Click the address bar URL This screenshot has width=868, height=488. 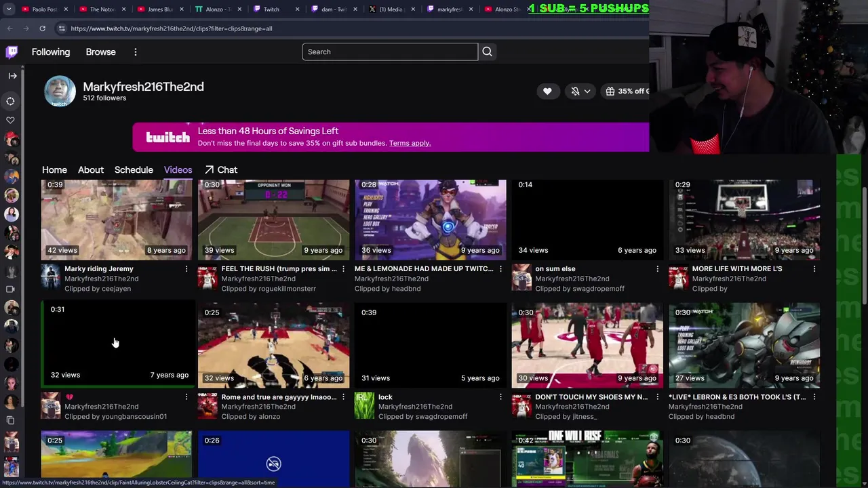click(172, 28)
